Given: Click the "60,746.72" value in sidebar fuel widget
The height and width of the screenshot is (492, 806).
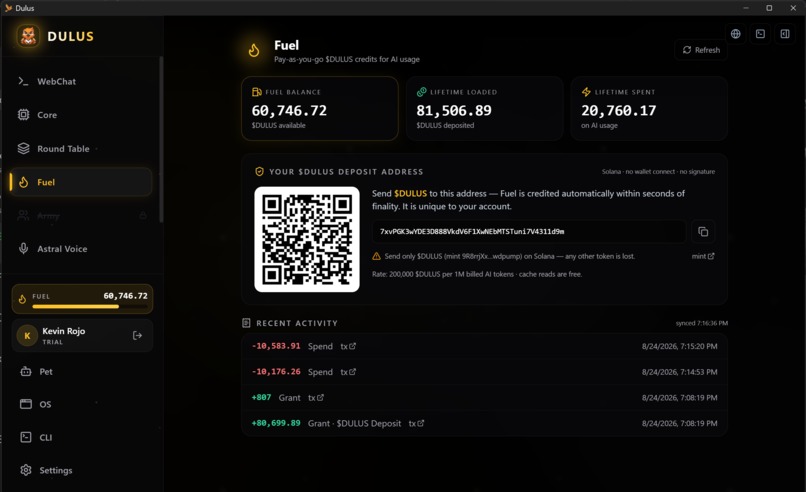Looking at the screenshot, I should (x=125, y=296).
